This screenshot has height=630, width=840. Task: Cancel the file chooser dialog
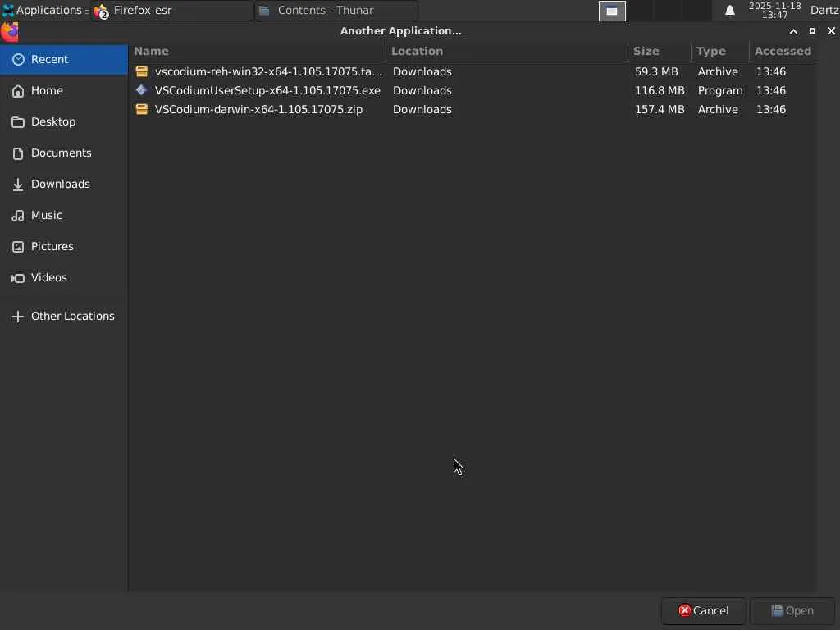pyautogui.click(x=703, y=610)
